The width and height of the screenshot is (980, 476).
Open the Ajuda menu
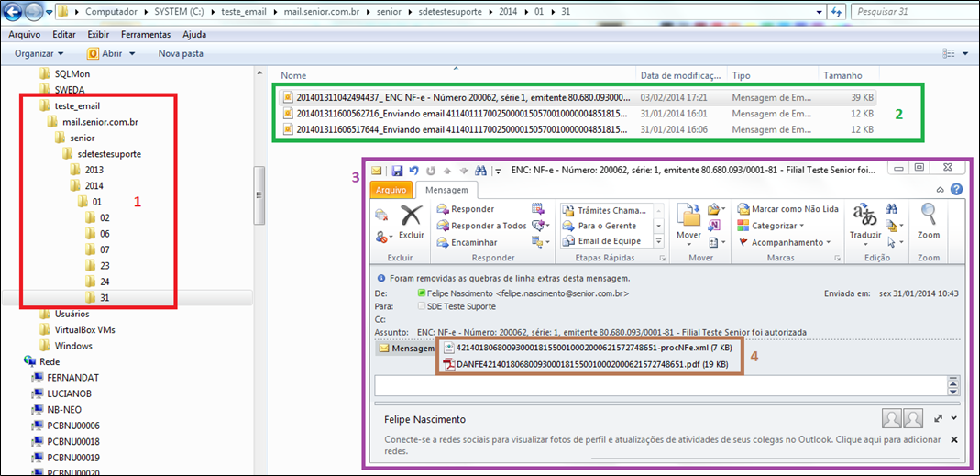(194, 35)
